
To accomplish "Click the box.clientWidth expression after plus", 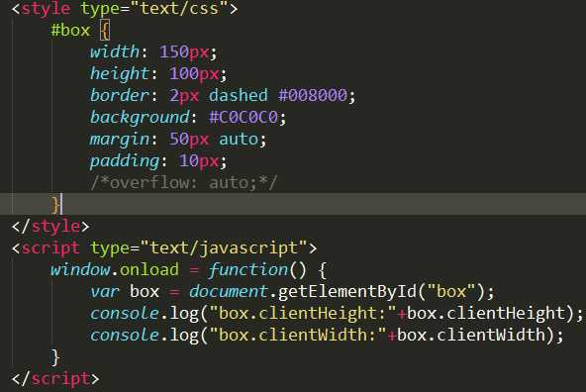I will (x=471, y=335).
